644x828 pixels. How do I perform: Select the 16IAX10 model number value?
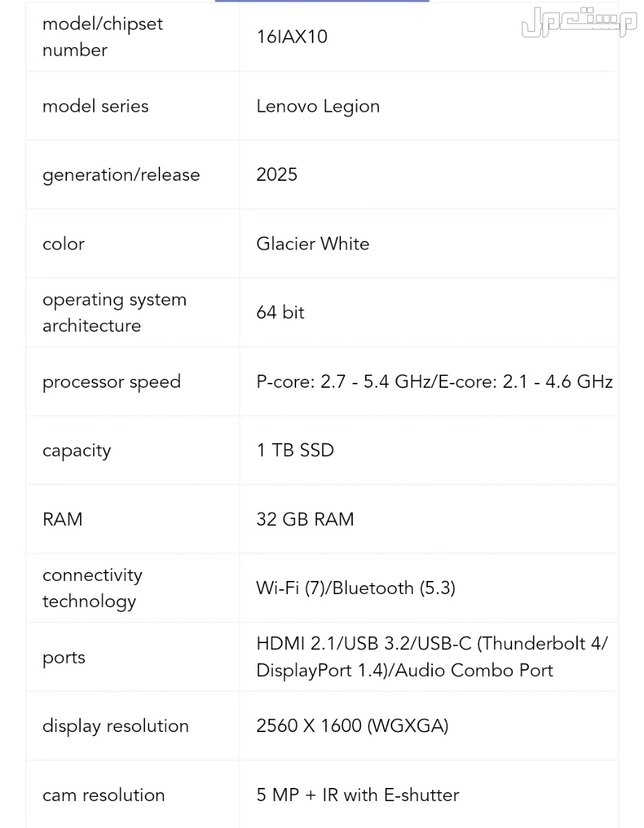(x=292, y=37)
